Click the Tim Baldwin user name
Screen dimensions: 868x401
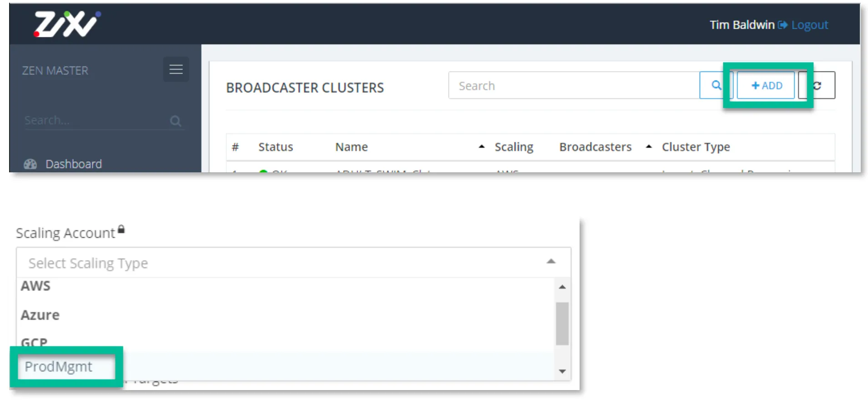(x=742, y=25)
